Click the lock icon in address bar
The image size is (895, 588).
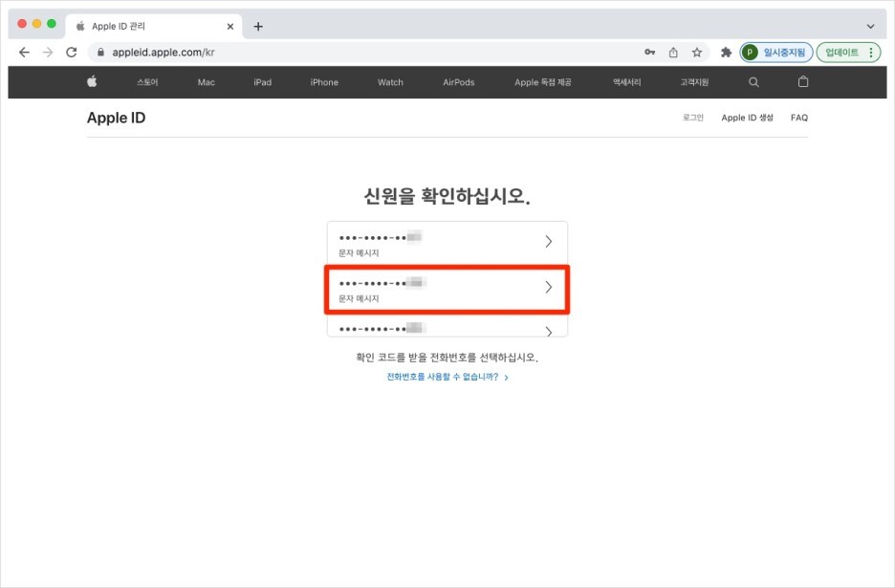point(100,53)
